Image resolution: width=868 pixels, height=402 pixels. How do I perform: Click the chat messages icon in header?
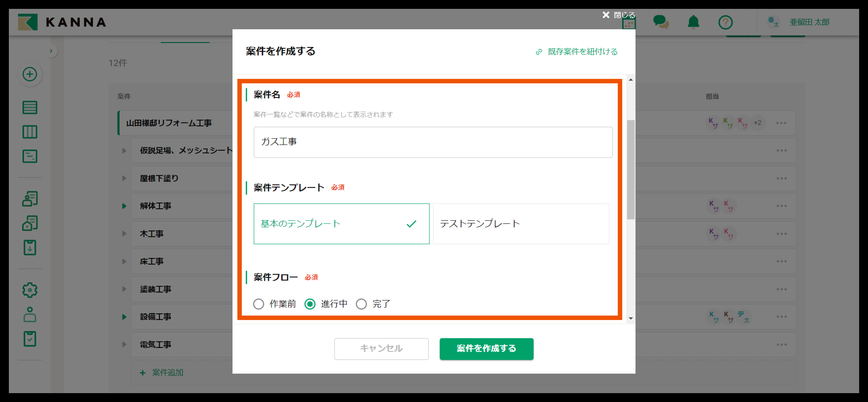coord(661,22)
